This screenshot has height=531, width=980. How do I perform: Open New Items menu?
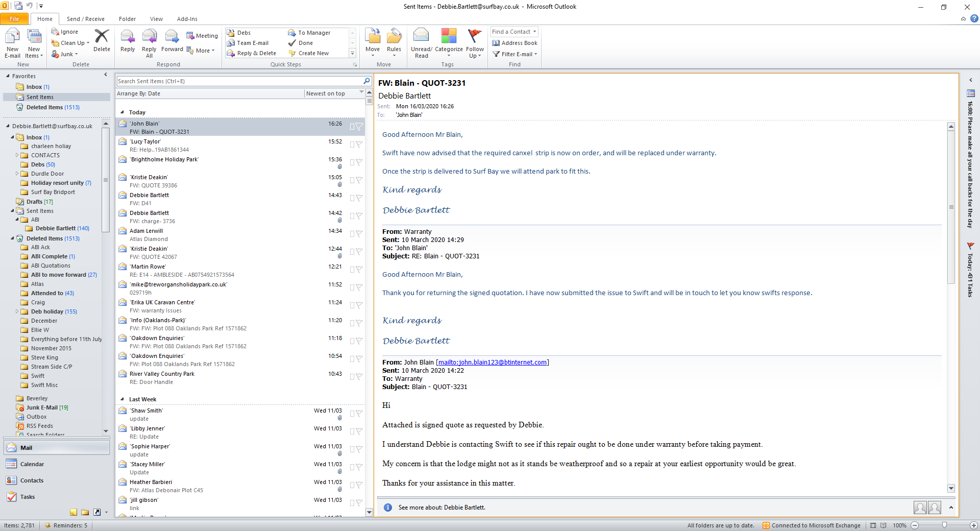[x=34, y=43]
